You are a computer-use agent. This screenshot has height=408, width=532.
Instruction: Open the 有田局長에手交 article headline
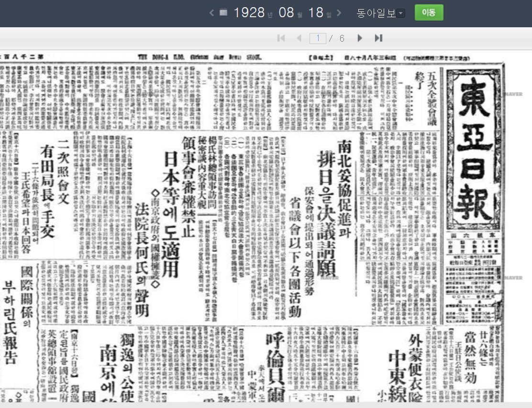(47, 192)
